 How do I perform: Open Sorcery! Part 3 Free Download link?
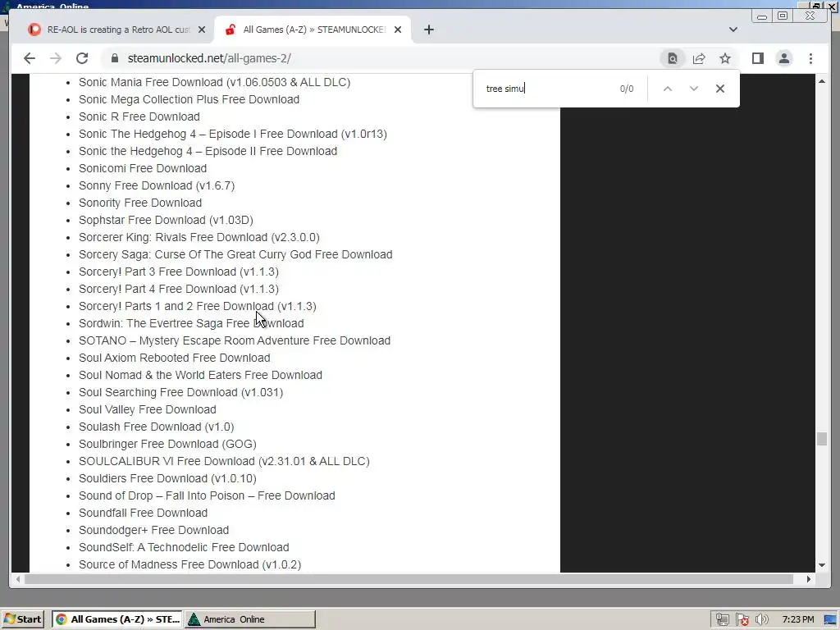pos(178,271)
